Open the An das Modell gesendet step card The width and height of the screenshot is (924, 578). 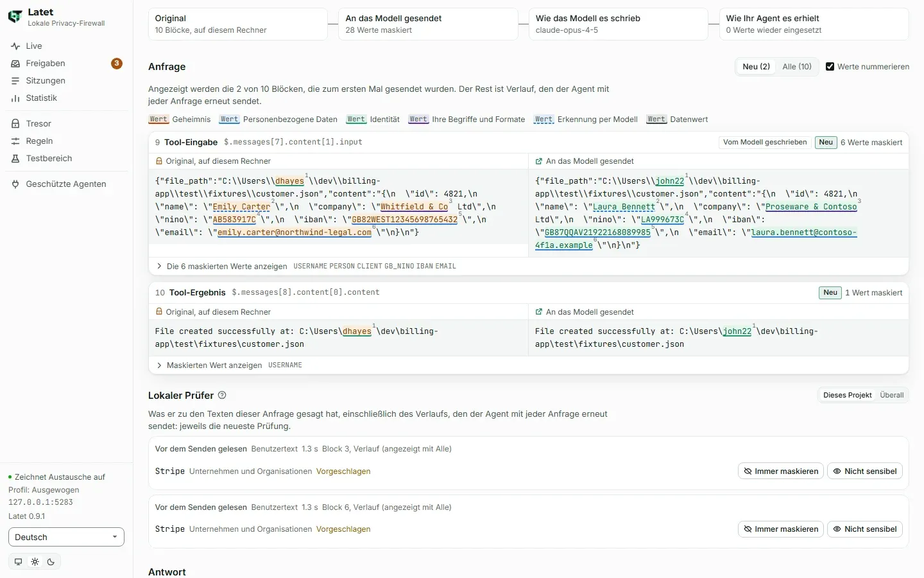pyautogui.click(x=428, y=24)
